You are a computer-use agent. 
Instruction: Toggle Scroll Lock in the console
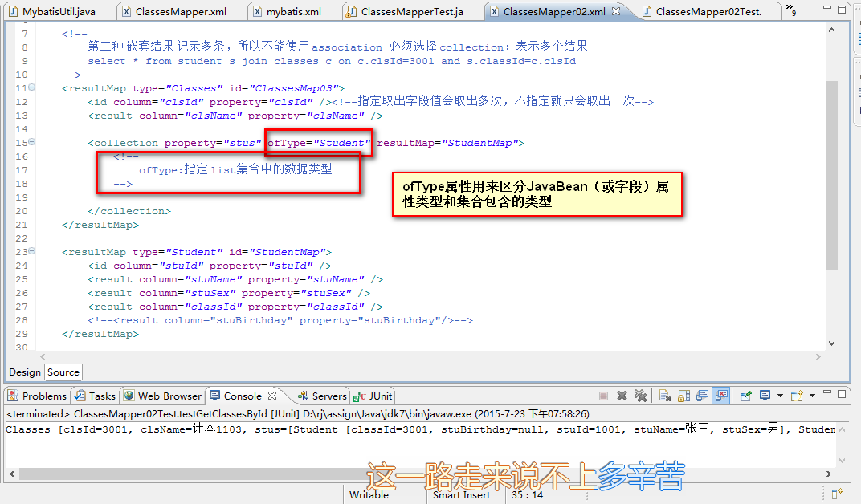click(x=683, y=396)
